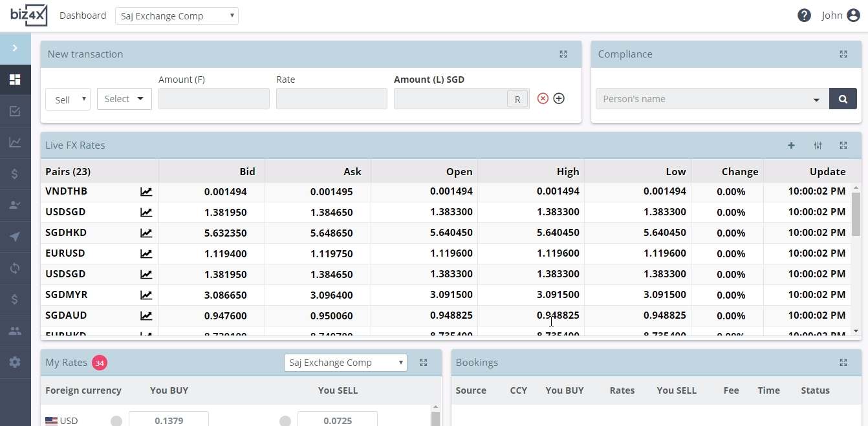Click the Status column header in Bookings
This screenshot has width=868, height=426.
pos(815,390)
